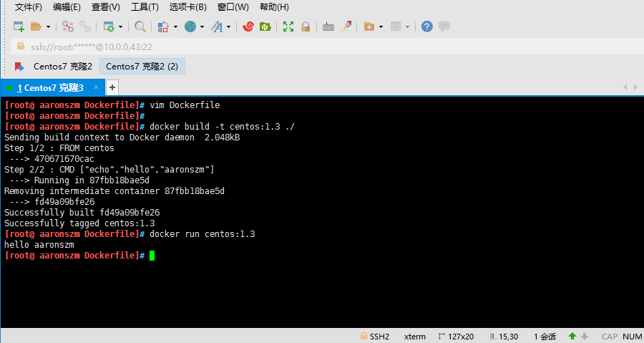This screenshot has height=343, width=644.
Task: Click the address bar lock icon
Action: (21, 47)
